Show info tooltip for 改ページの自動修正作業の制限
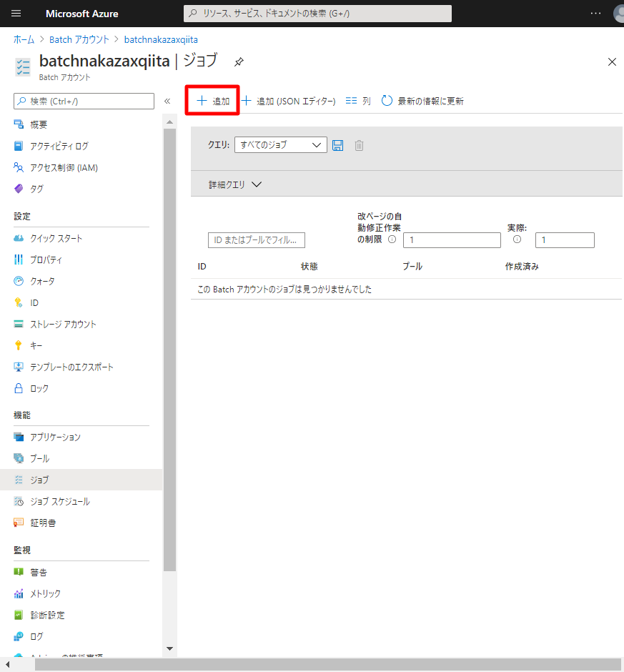 tap(392, 239)
